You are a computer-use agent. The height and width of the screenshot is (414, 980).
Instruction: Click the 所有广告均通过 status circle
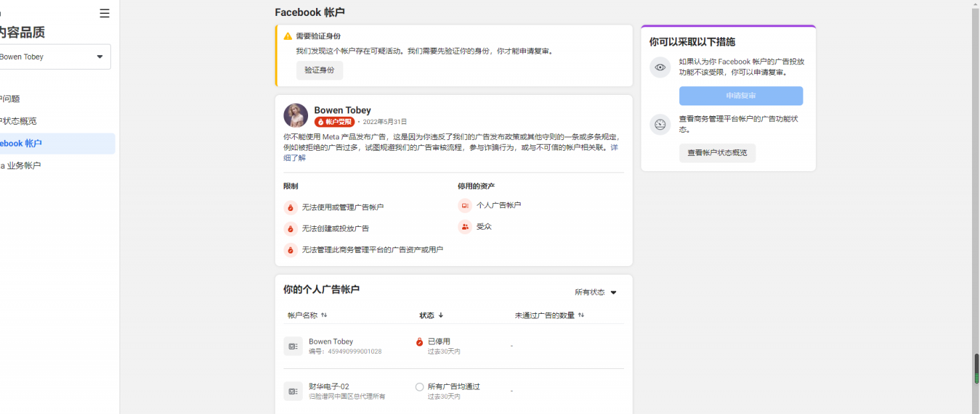click(420, 387)
